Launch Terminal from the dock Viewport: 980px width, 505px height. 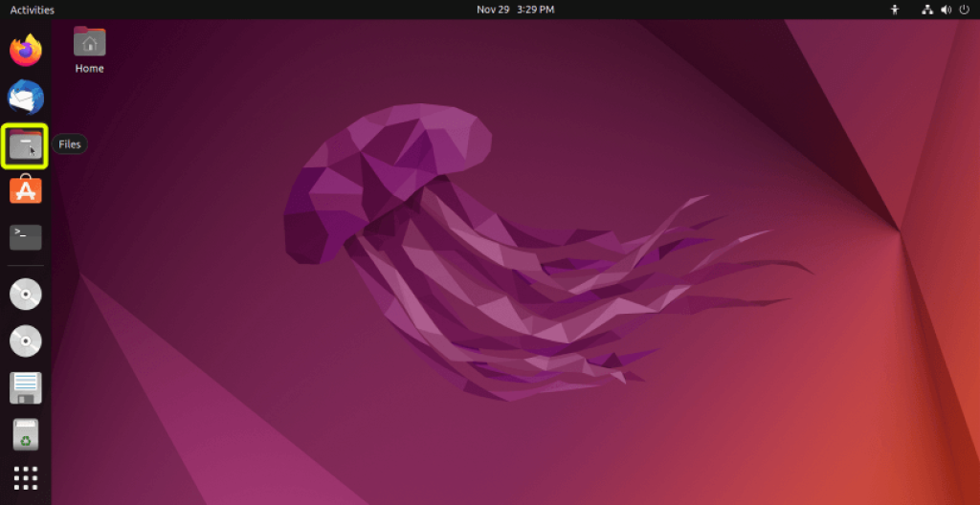pos(26,236)
